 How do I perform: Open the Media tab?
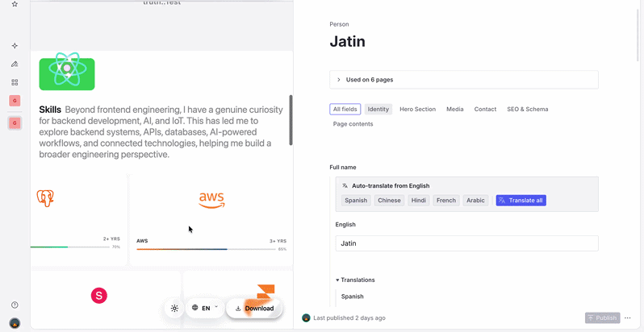(454, 109)
